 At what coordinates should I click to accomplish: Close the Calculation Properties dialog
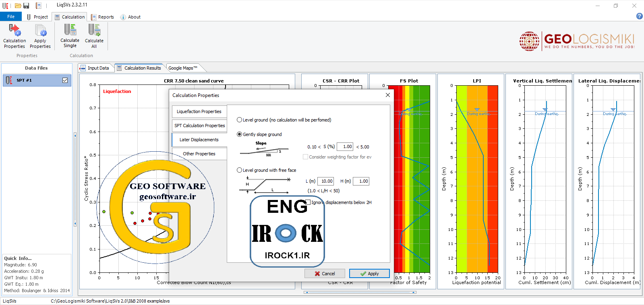[387, 95]
